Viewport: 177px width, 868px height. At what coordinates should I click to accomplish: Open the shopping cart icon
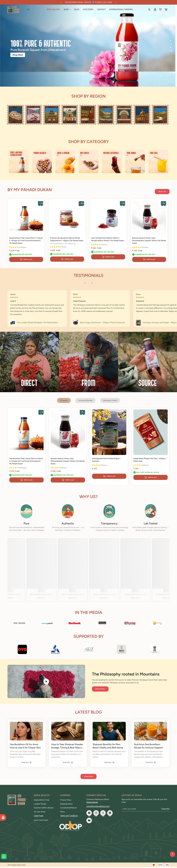coord(166,9)
